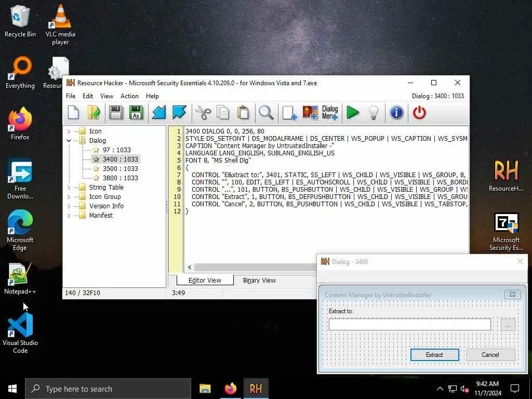The width and height of the screenshot is (532, 399).
Task: Open the Free Download Manager desktop icon
Action: coord(20,179)
